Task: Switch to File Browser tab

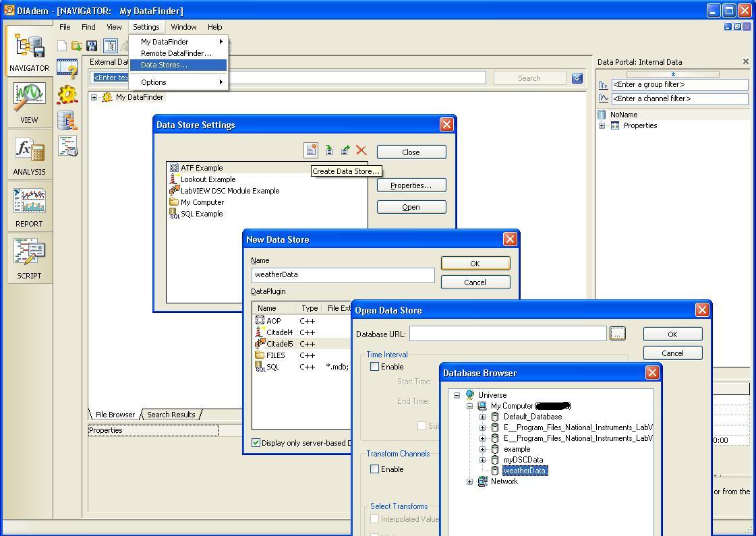Action: [115, 415]
